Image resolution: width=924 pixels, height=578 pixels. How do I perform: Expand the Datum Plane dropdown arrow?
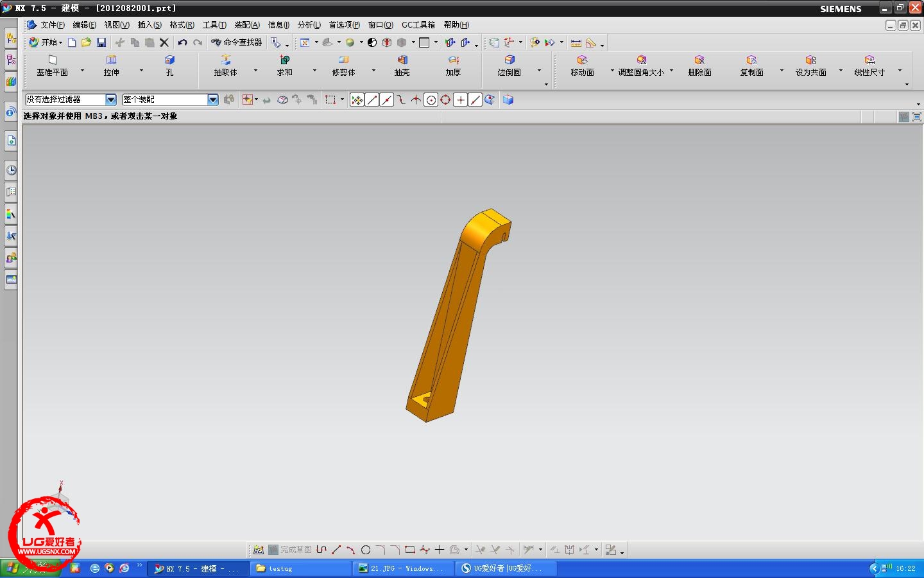[82, 70]
